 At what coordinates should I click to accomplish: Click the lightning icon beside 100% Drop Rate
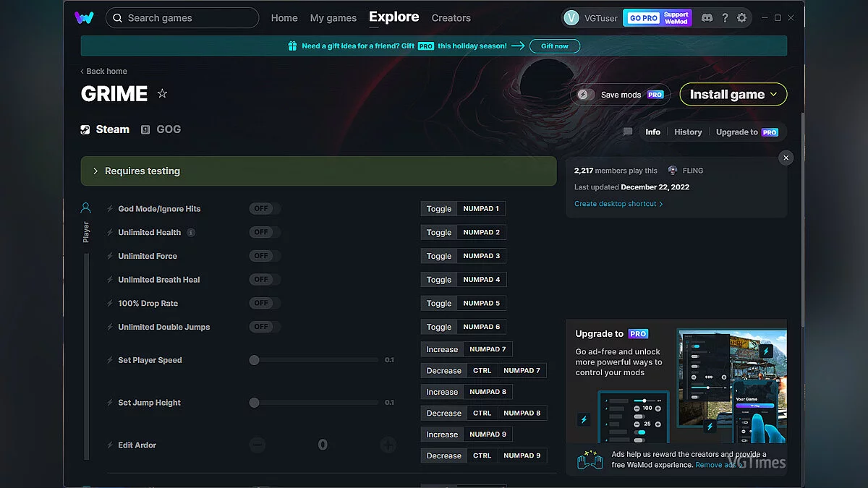click(111, 304)
